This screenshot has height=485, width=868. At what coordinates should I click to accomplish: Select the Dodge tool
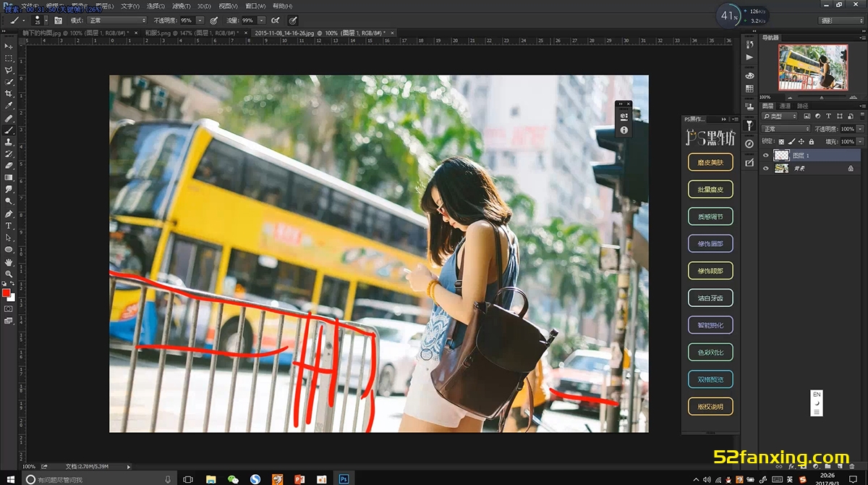click(x=9, y=202)
